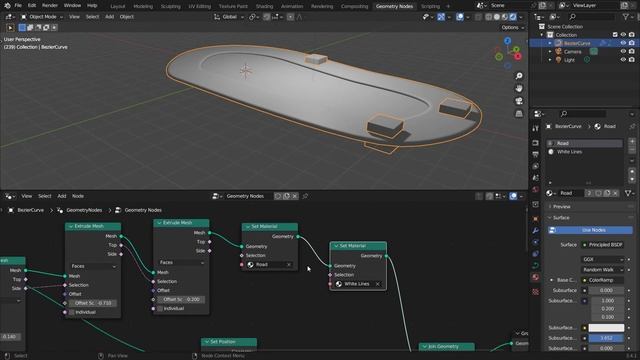Image resolution: width=640 pixels, height=360 pixels.
Task: Click Road material field in Set Material node
Action: (269, 265)
